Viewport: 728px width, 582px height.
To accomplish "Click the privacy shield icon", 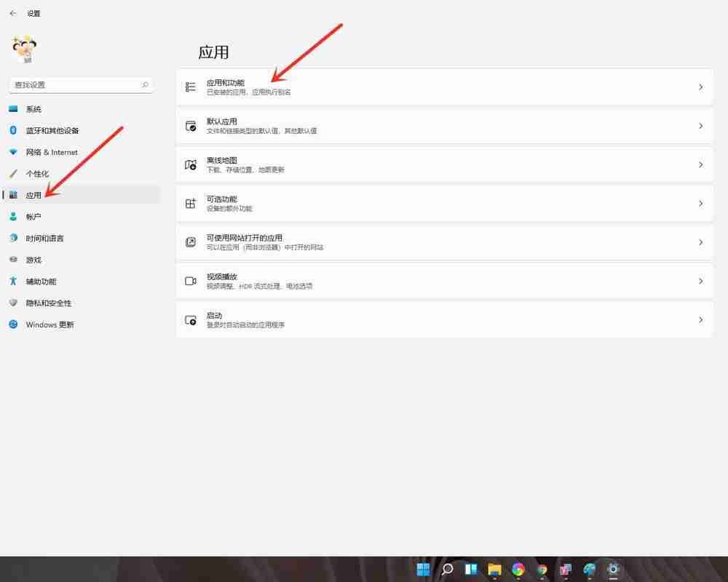I will (13, 303).
